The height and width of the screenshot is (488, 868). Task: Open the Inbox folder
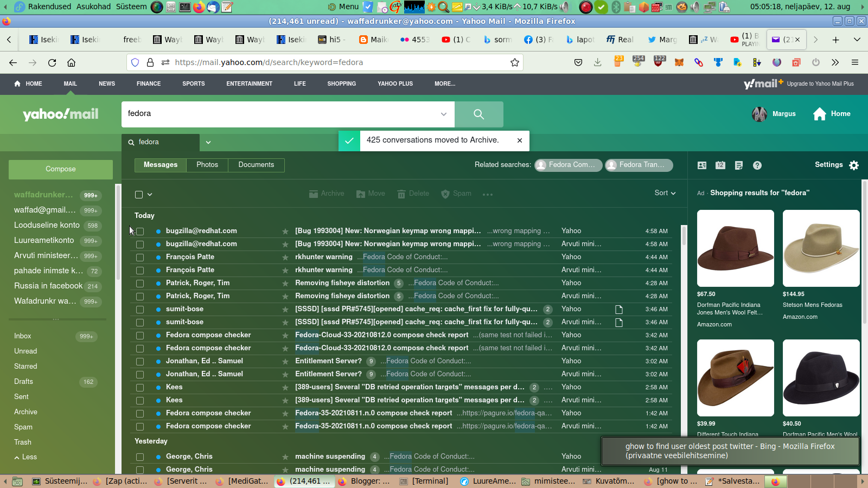pos(23,336)
